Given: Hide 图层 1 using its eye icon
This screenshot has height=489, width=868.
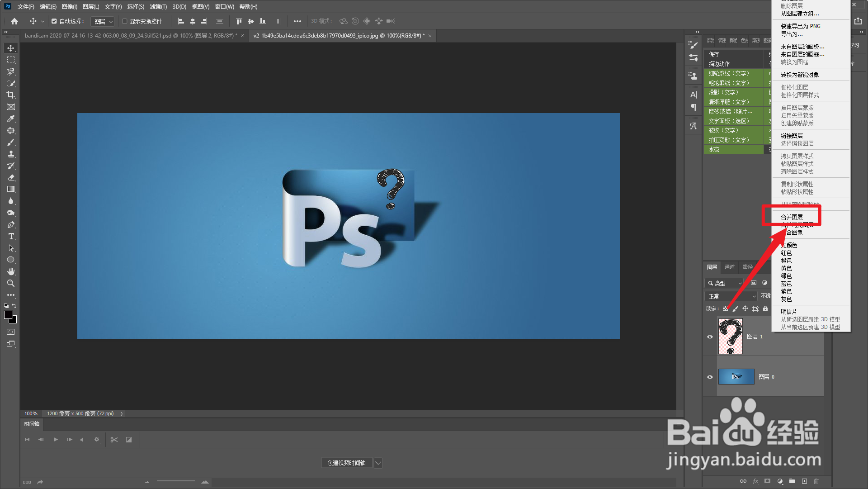Looking at the screenshot, I should coord(710,337).
